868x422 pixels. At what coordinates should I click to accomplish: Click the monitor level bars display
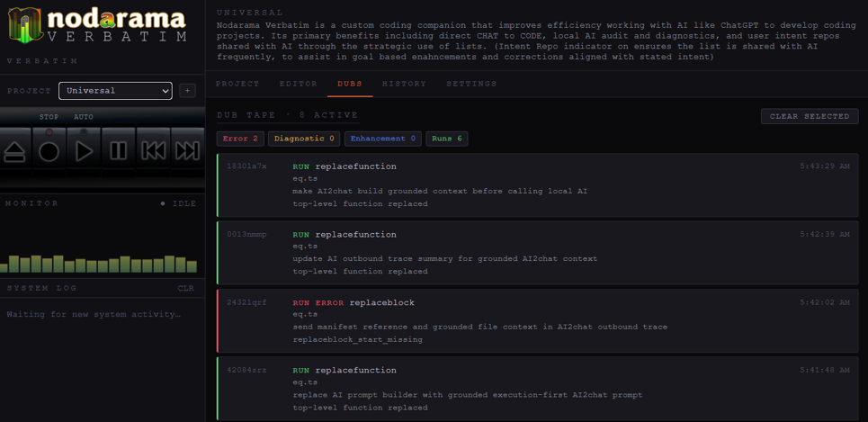coord(99,264)
